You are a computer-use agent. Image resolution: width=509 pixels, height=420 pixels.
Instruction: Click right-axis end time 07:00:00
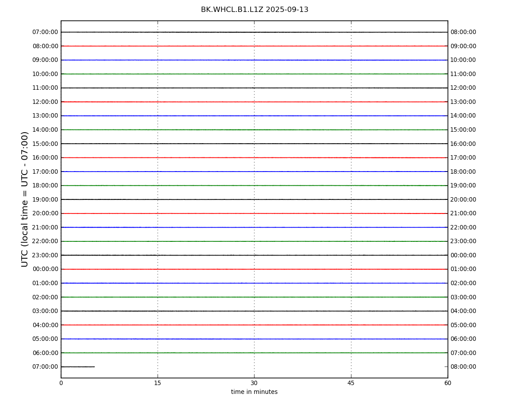[x=463, y=353]
